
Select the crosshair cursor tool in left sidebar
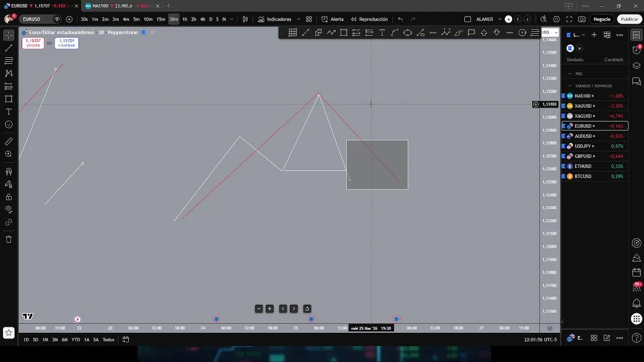click(9, 35)
